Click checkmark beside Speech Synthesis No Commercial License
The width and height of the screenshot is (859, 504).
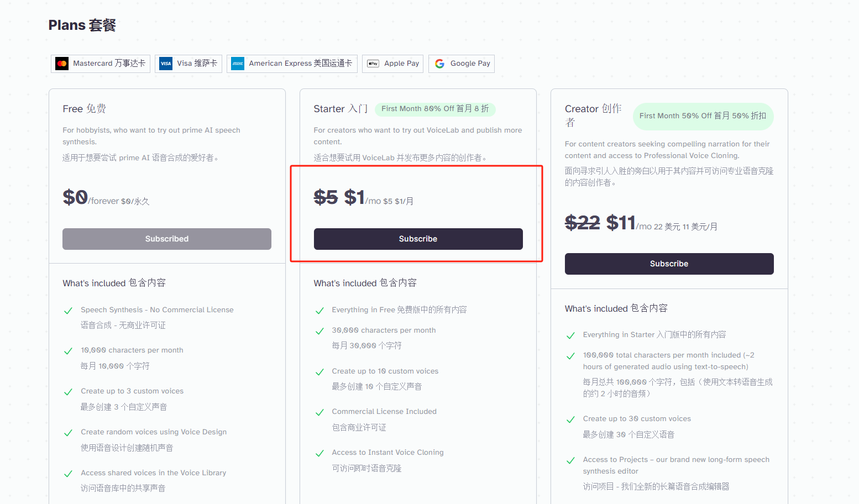pos(69,311)
